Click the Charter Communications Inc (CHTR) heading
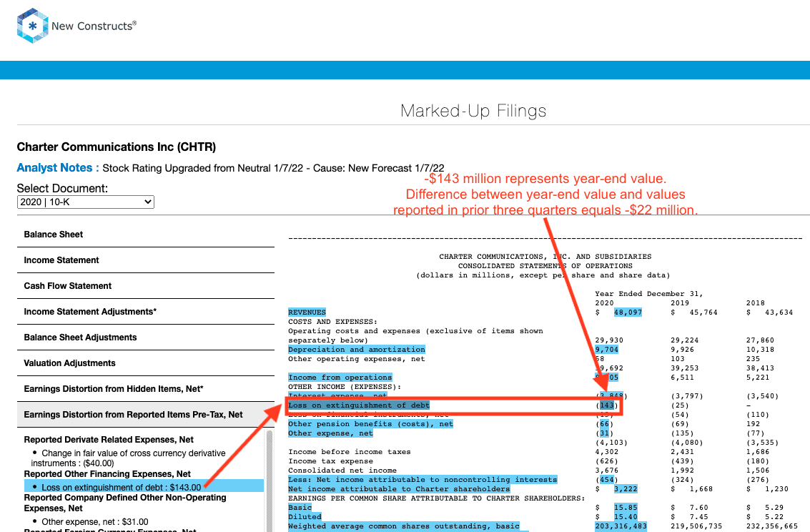 [117, 147]
